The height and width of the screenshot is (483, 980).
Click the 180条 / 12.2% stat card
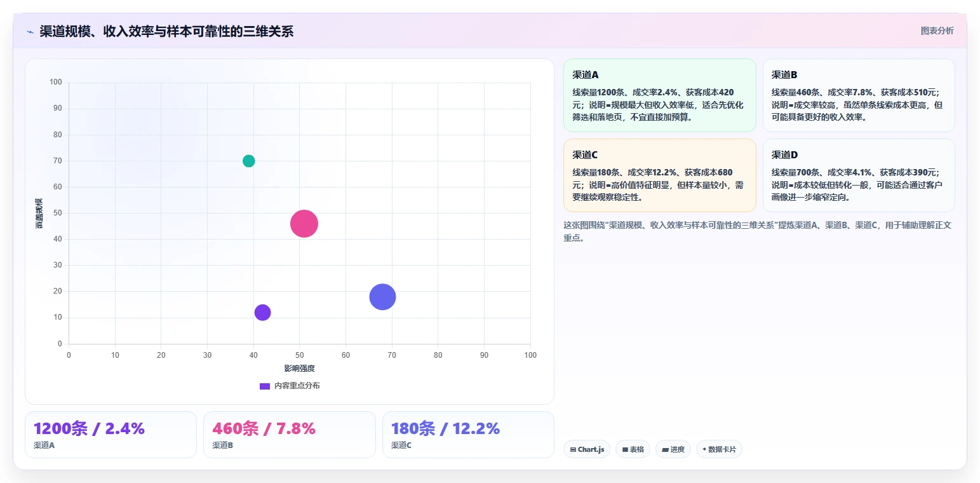[x=468, y=435]
